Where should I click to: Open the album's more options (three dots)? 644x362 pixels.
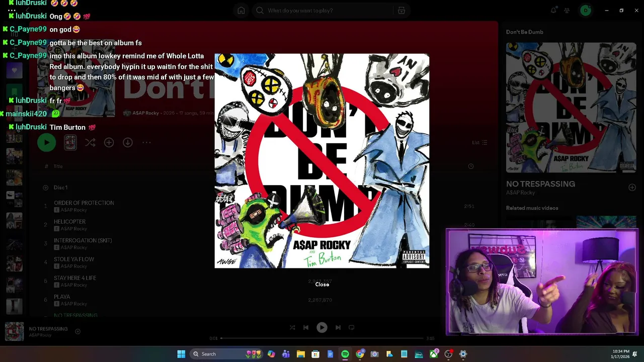(x=146, y=143)
